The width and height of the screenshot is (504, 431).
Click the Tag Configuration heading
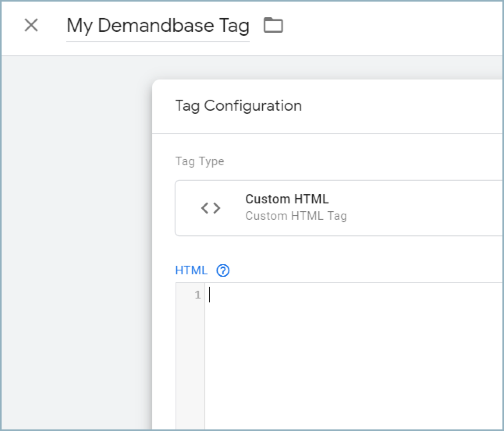[x=238, y=106]
